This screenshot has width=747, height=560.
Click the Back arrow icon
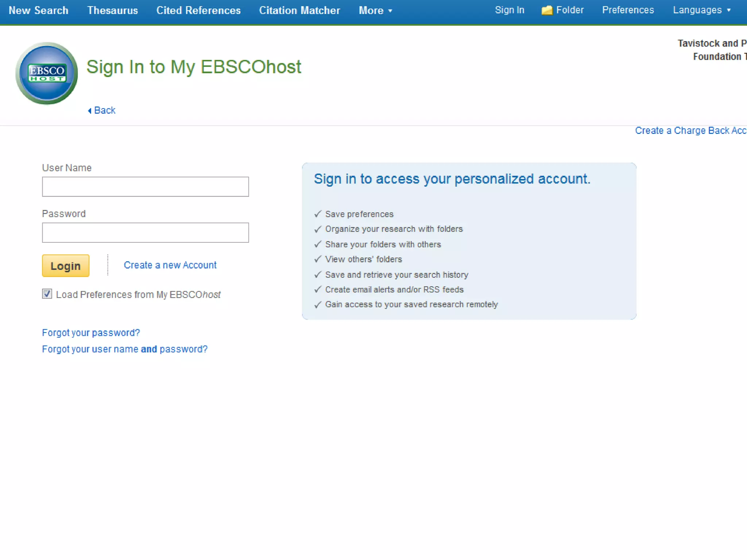click(x=90, y=110)
